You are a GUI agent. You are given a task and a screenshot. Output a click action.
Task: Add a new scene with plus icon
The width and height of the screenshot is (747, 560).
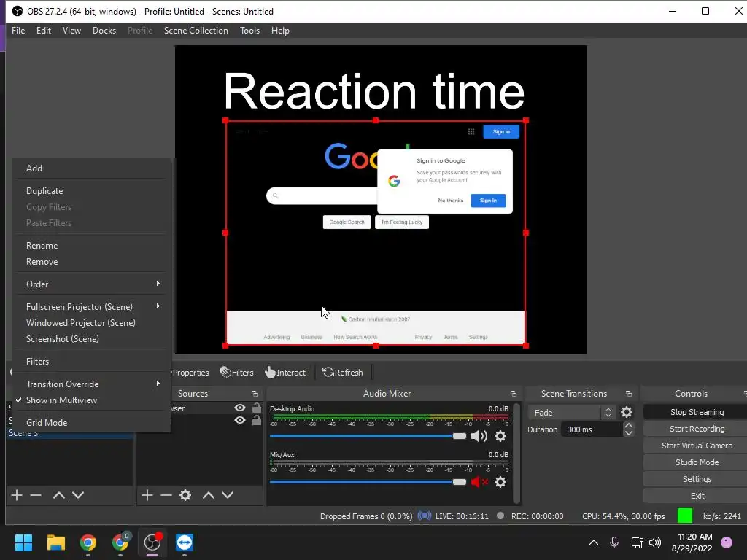click(x=17, y=495)
